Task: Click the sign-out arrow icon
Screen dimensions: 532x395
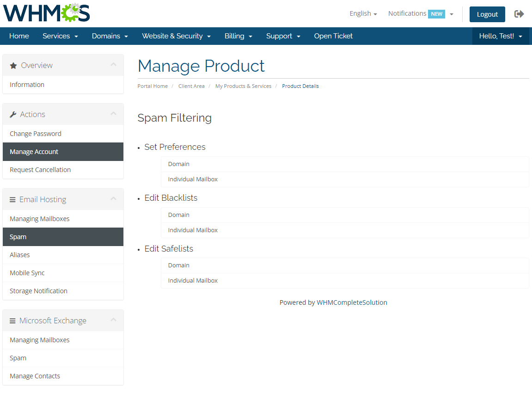Action: [519, 14]
